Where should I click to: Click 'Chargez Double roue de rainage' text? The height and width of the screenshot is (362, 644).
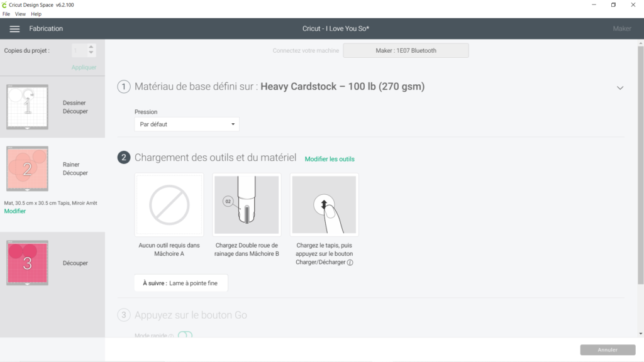click(247, 250)
